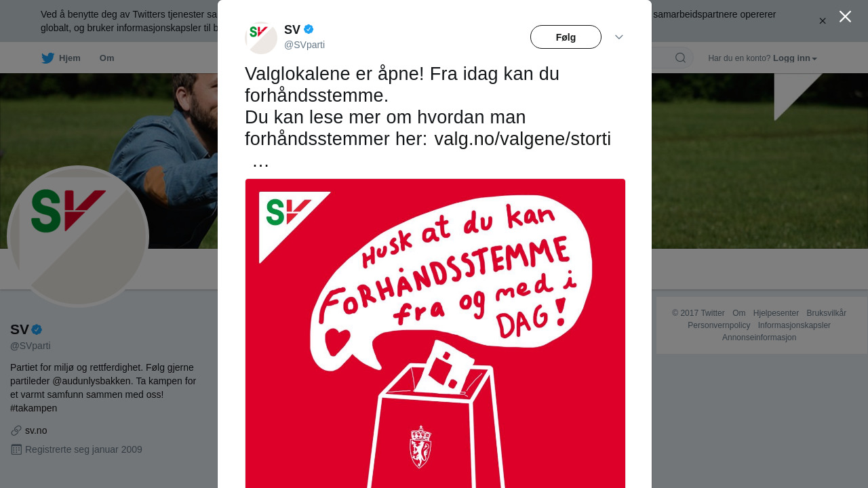This screenshot has height=488, width=868.
Task: Open the Personvernpolicy footer link
Action: [x=719, y=325]
